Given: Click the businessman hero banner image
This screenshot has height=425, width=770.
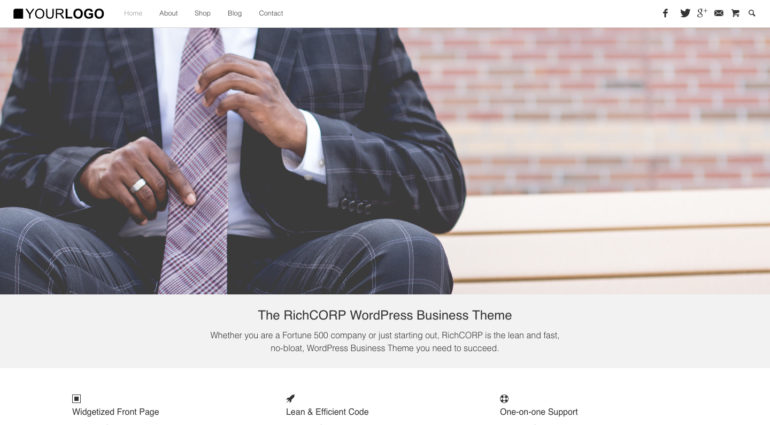Looking at the screenshot, I should click(x=385, y=161).
